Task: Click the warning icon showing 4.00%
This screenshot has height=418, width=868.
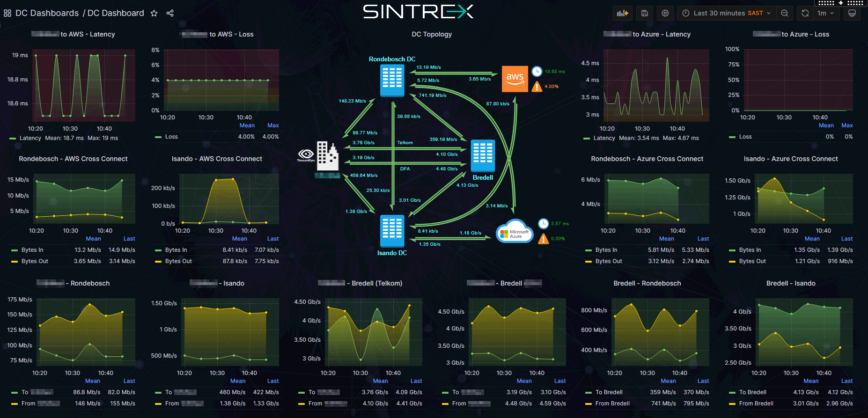Action: tap(537, 86)
